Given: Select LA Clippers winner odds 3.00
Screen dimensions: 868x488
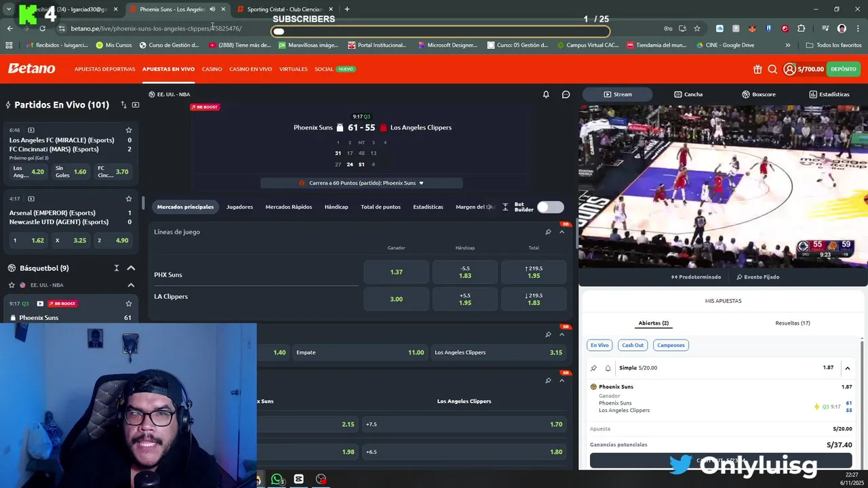Looking at the screenshot, I should (397, 299).
